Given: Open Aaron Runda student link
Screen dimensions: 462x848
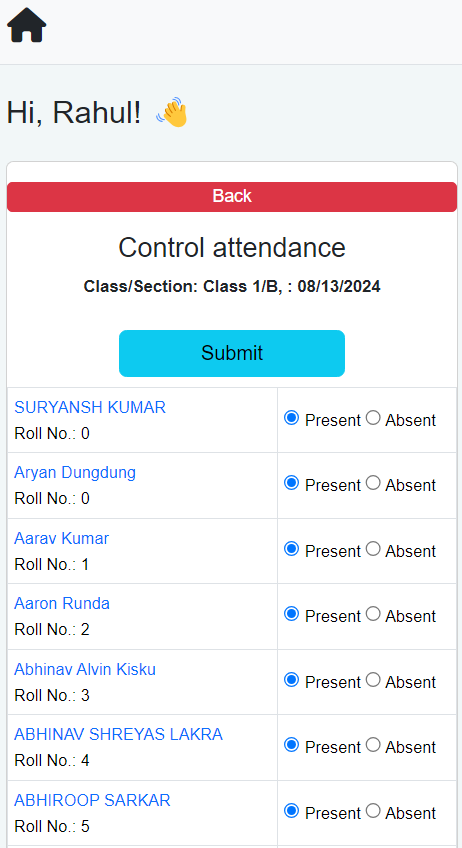Looking at the screenshot, I should [x=62, y=604].
